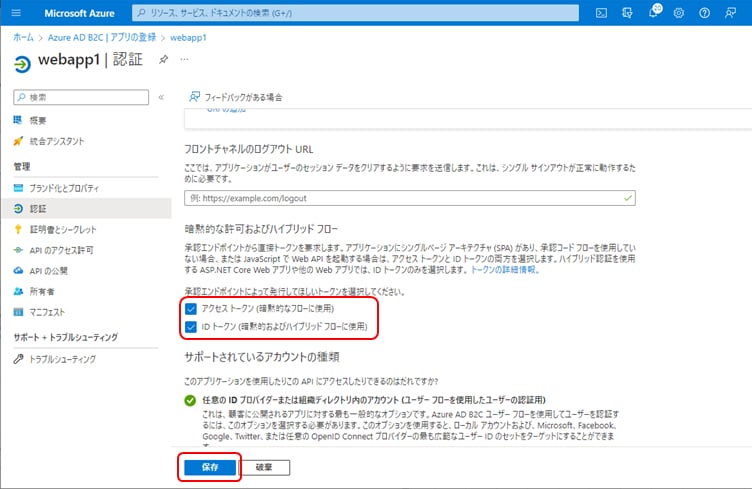The width and height of the screenshot is (752, 489).
Task: Click the search box in sidebar
Action: (x=81, y=97)
